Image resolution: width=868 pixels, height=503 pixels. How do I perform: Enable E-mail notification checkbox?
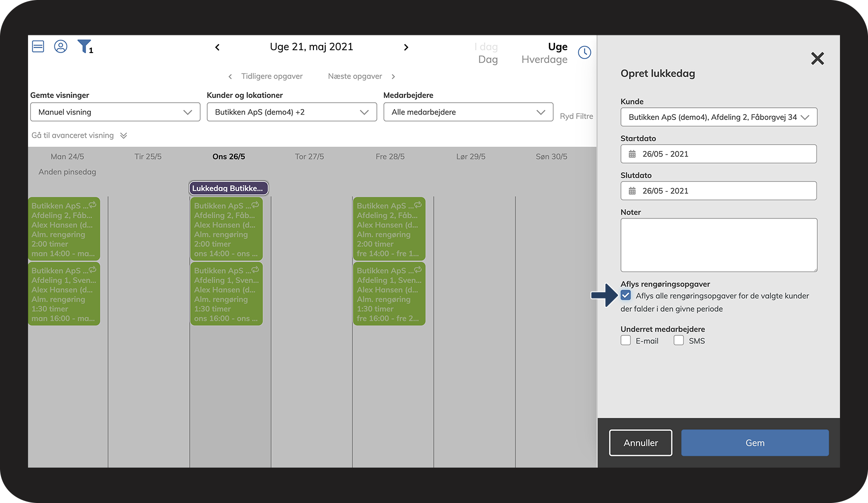pos(625,341)
